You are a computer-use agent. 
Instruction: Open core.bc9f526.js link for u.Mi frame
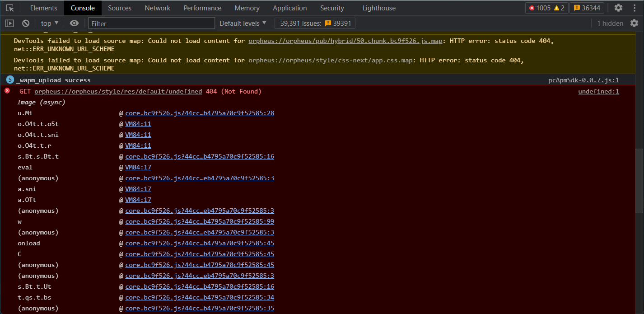tap(200, 113)
